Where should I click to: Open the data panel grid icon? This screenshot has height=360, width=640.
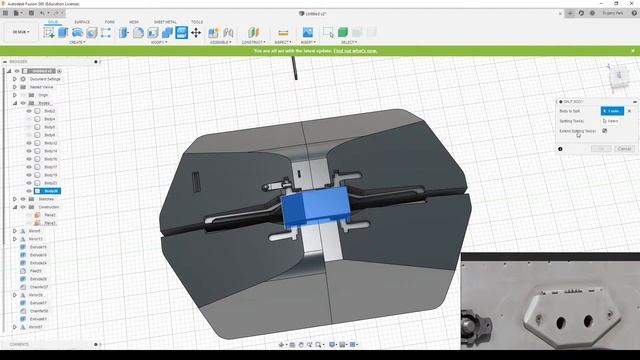[x=5, y=13]
